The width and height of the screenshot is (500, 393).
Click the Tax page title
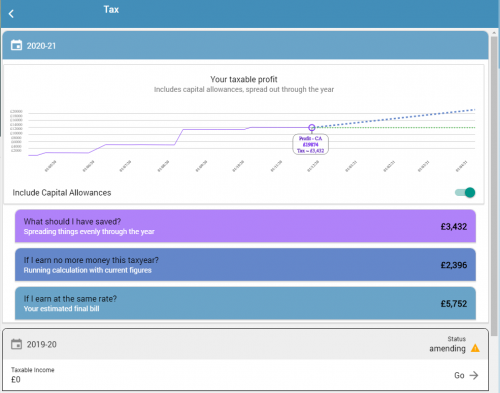tap(111, 9)
